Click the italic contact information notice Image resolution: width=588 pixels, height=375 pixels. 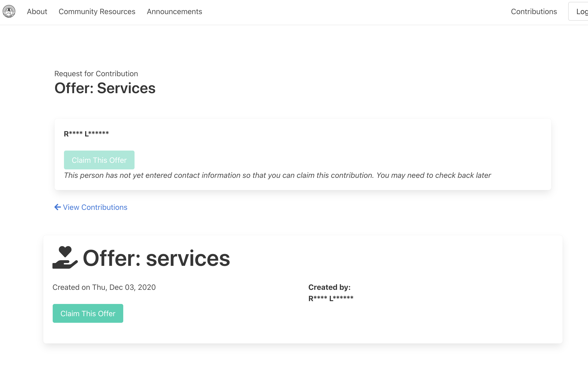(277, 175)
